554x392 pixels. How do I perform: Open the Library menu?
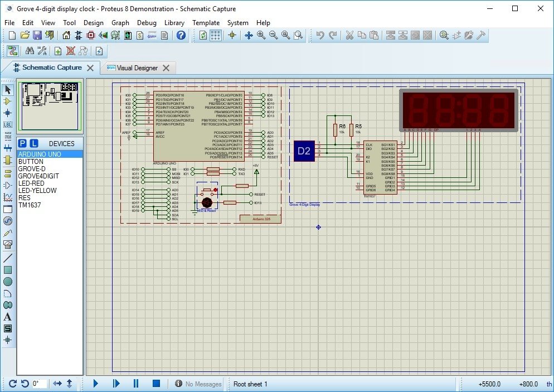pyautogui.click(x=174, y=23)
